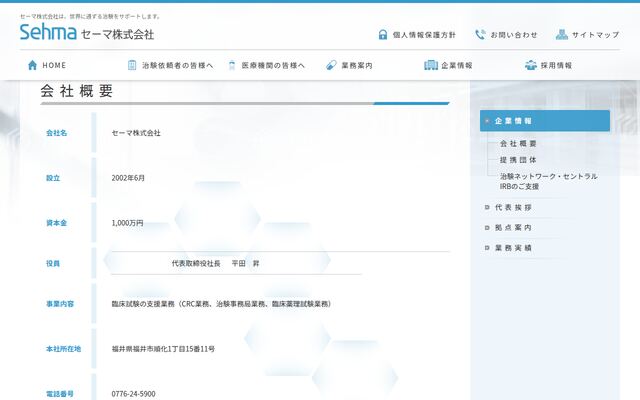Click the phone icon beside お問い合わせ
This screenshot has width=640, height=400.
click(x=480, y=35)
